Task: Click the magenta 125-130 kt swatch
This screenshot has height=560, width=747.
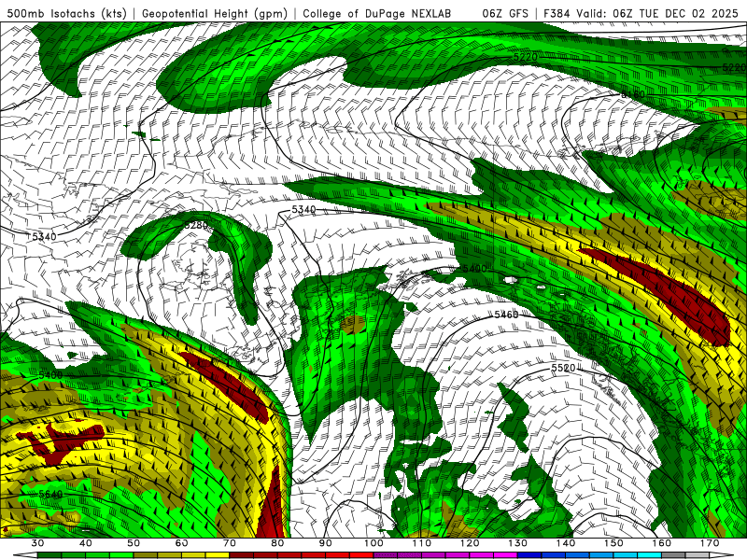Action: click(x=505, y=555)
